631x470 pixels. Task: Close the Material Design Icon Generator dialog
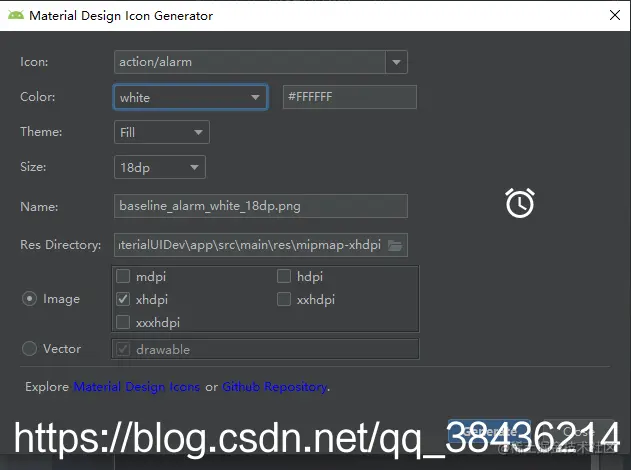point(615,15)
